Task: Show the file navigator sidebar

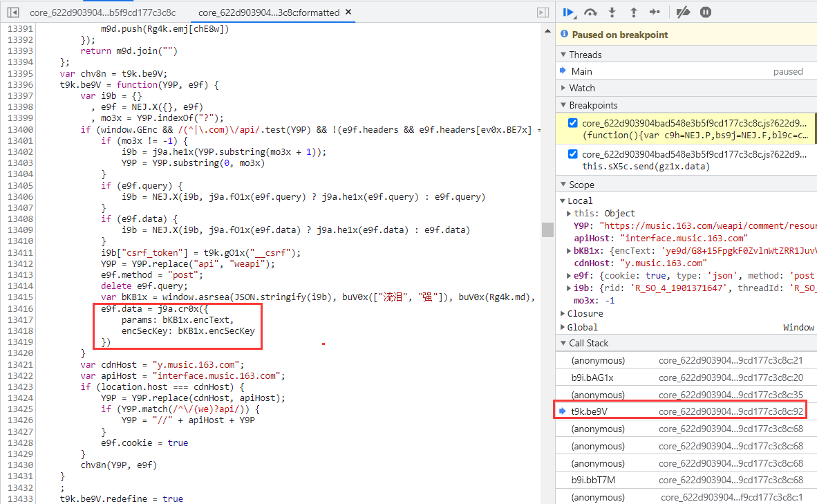Action: 12,12
